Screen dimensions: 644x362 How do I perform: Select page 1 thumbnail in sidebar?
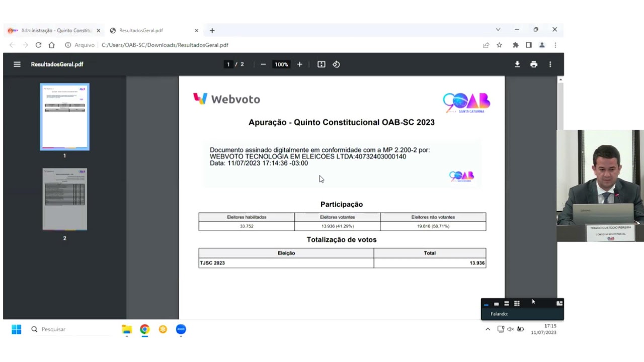point(64,117)
